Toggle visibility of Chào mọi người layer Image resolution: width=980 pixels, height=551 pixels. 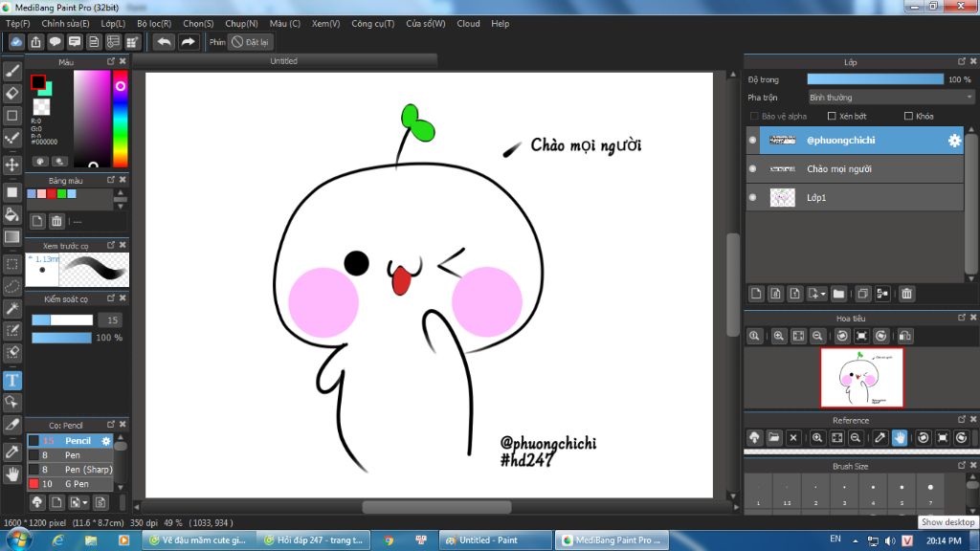(x=752, y=168)
